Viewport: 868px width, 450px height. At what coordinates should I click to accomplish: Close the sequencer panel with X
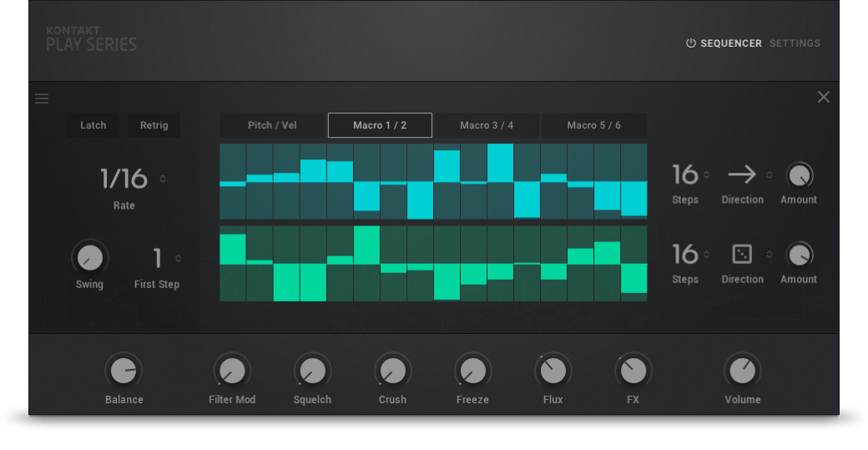(823, 97)
